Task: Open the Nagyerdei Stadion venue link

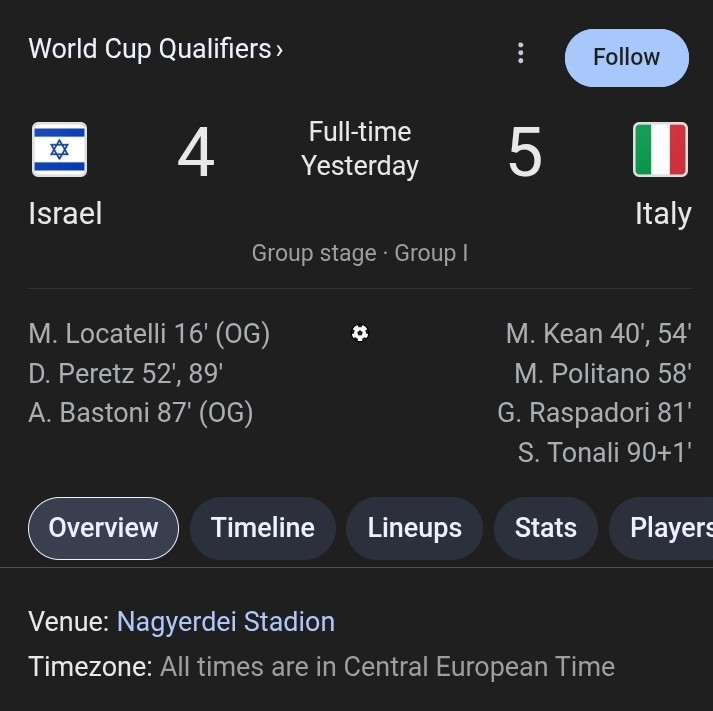Action: pyautogui.click(x=226, y=622)
